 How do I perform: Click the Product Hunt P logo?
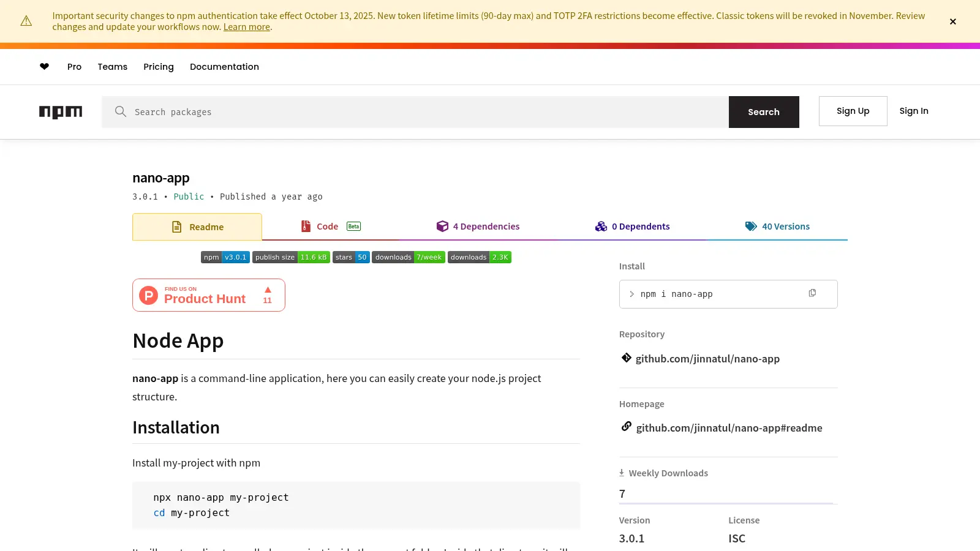[x=149, y=296]
